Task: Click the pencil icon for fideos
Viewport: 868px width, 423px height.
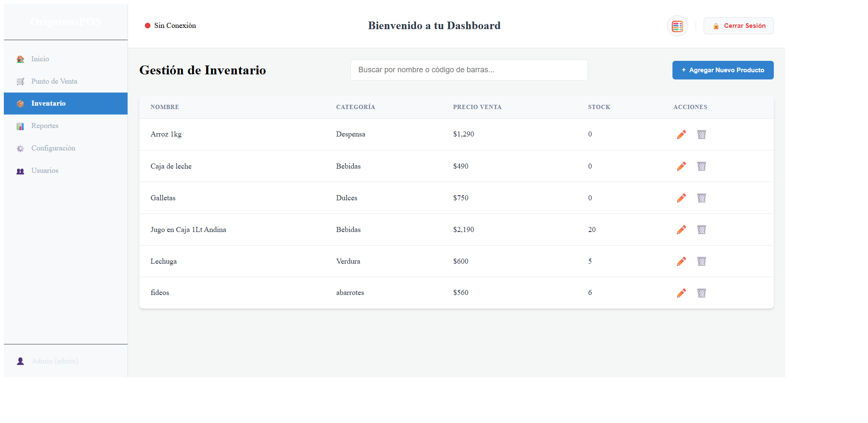Action: point(681,293)
